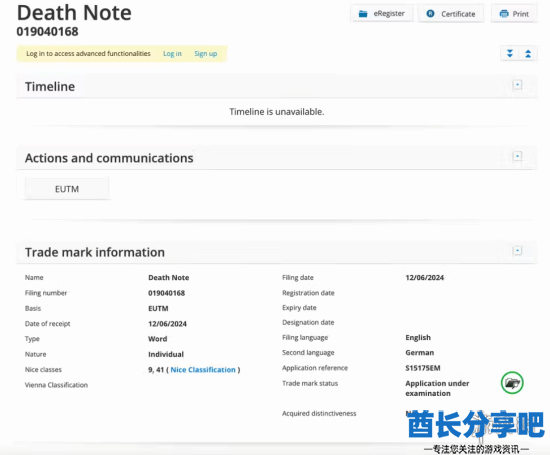Screen dimensions: 550x455
Task: Click the Sign up link
Action: click(x=206, y=54)
